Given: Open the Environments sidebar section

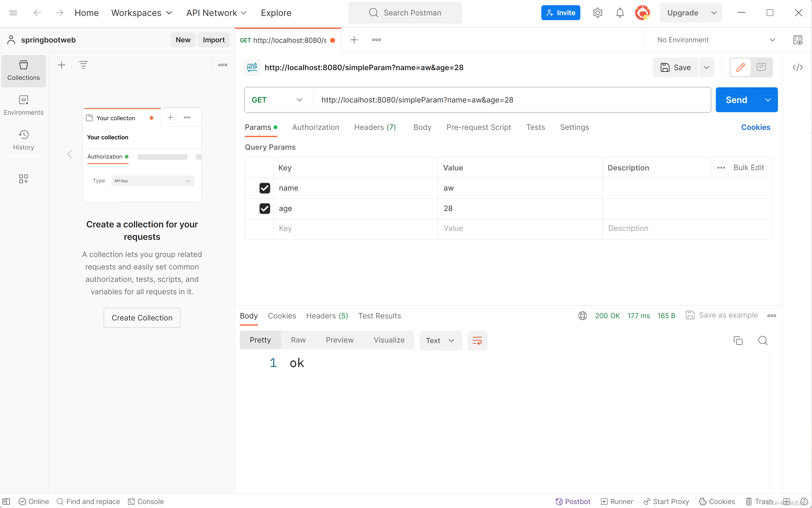Looking at the screenshot, I should coord(24,105).
